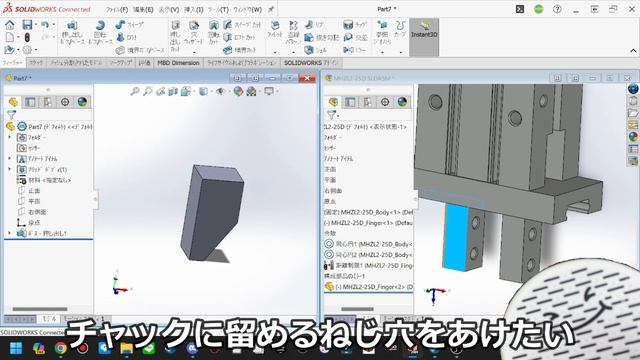The width and height of the screenshot is (640, 360).
Task: Select MHZL2-25D_Finger<2> in the assembly tree
Action: click(x=369, y=287)
